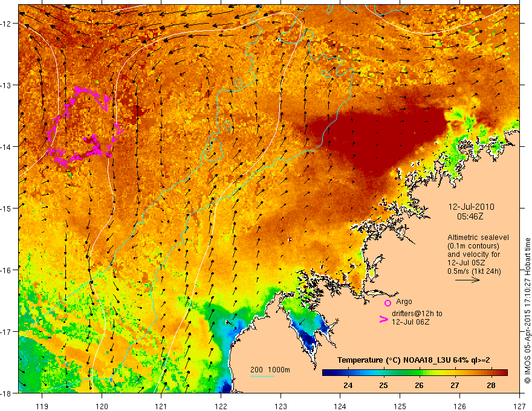Viewport: 532px width, 411px height.
Task: Click the colorbar tick label 27
Action: tap(455, 385)
